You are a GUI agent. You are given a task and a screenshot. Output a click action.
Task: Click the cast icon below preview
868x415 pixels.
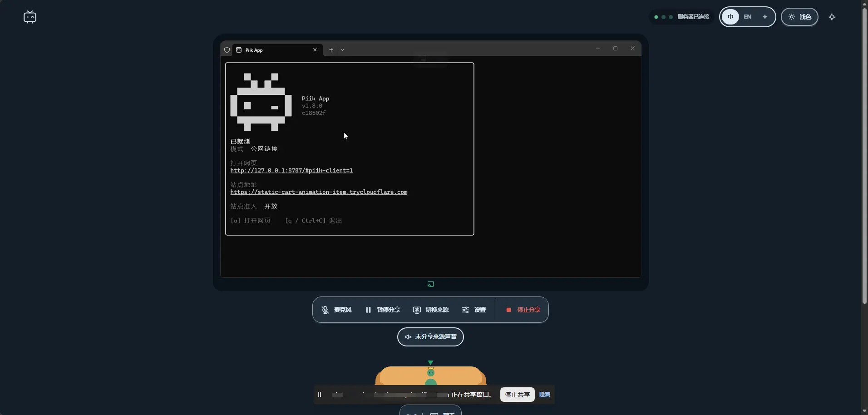click(x=431, y=284)
